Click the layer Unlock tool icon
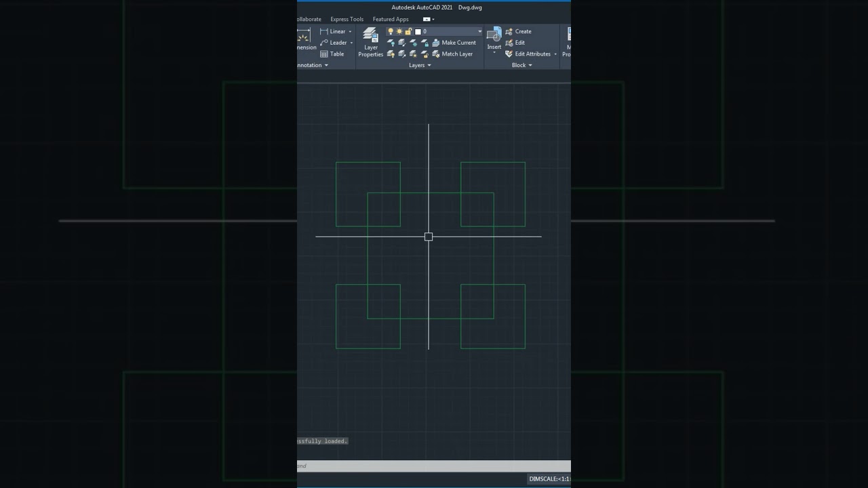This screenshot has width=868, height=488. (425, 54)
